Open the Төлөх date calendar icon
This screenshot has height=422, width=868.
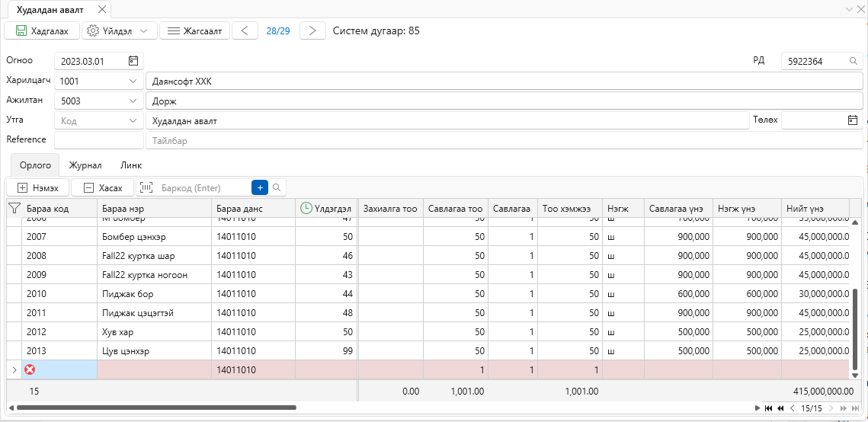coord(853,120)
